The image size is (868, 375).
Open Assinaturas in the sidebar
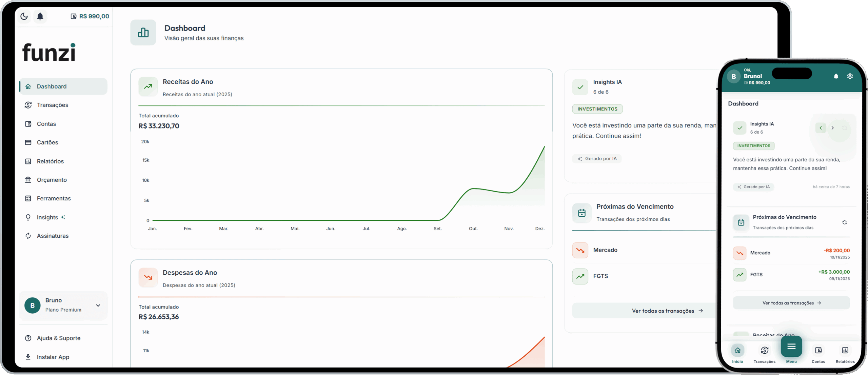pos(53,236)
